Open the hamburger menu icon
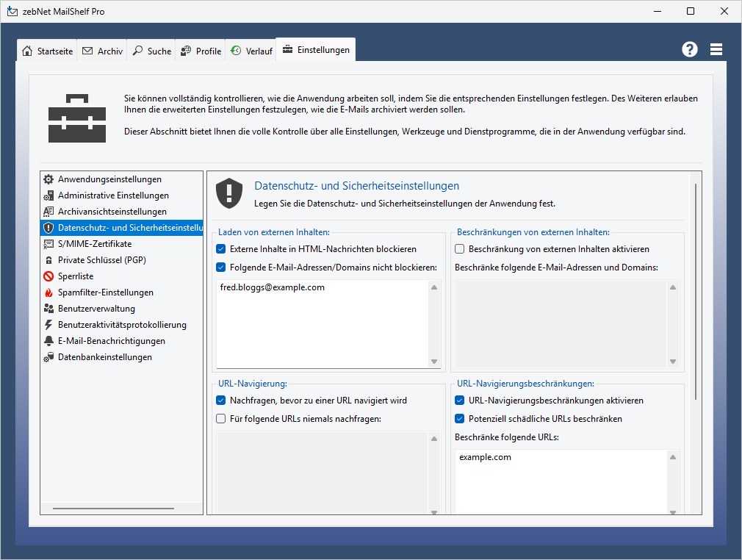The width and height of the screenshot is (742, 560). [716, 49]
